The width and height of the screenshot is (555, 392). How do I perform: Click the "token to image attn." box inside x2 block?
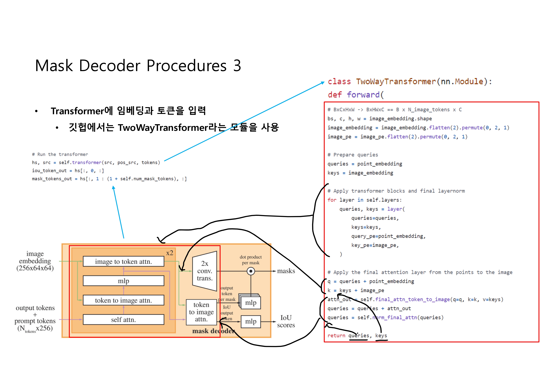click(x=124, y=300)
